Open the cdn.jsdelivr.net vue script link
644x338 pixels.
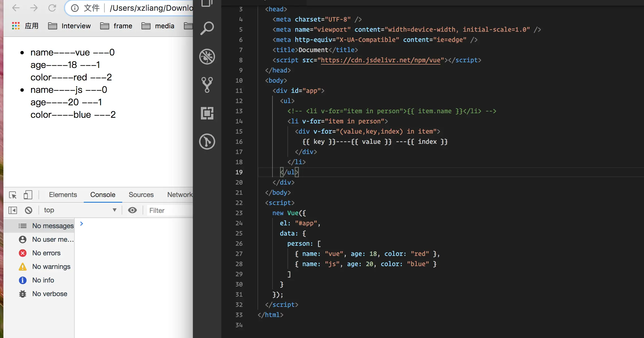[380, 60]
